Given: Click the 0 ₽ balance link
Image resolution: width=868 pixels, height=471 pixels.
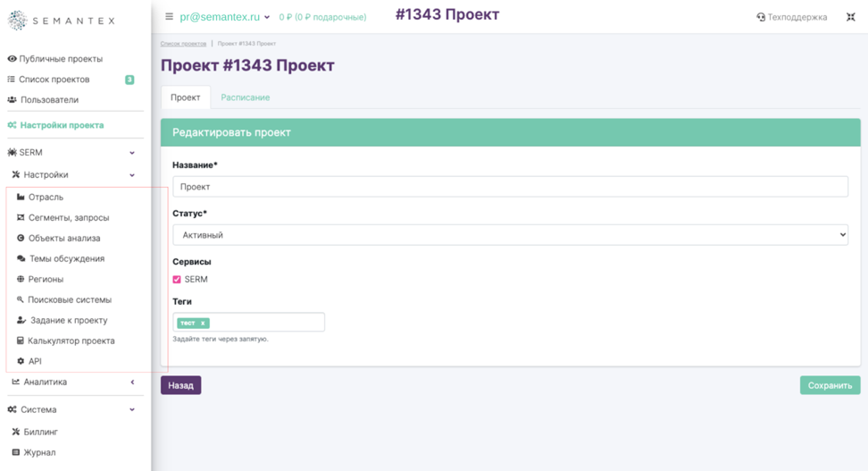Looking at the screenshot, I should [x=322, y=17].
